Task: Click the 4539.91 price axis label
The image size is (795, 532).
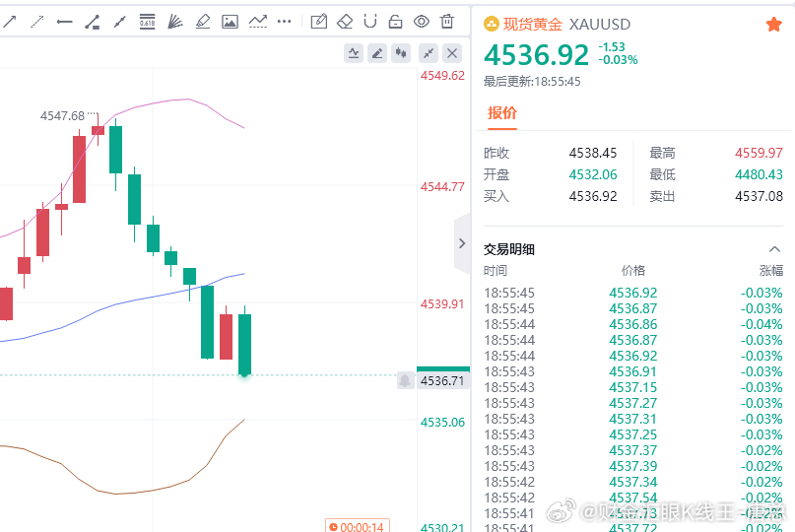Action: pos(442,304)
